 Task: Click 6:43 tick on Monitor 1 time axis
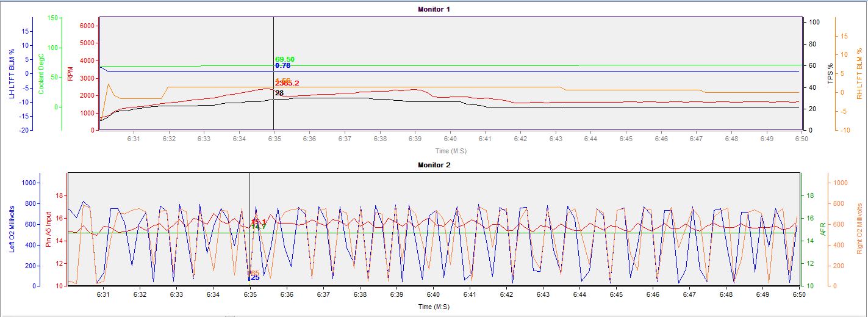pyautogui.click(x=556, y=139)
